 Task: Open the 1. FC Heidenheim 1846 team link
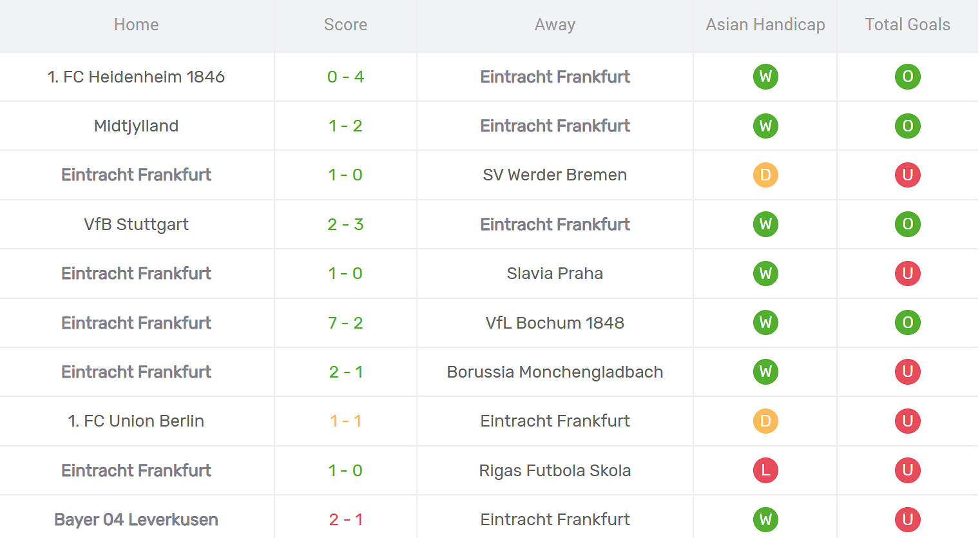136,77
